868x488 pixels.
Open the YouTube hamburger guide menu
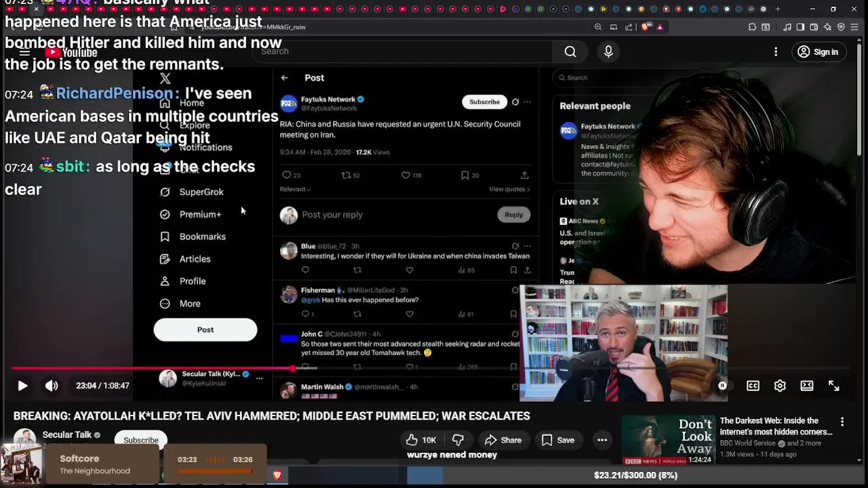pyautogui.click(x=25, y=52)
